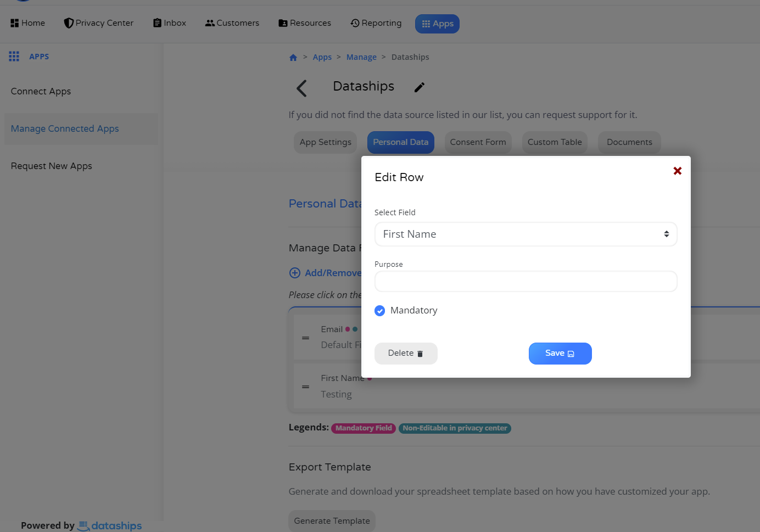Click the Delete button

[x=406, y=354]
